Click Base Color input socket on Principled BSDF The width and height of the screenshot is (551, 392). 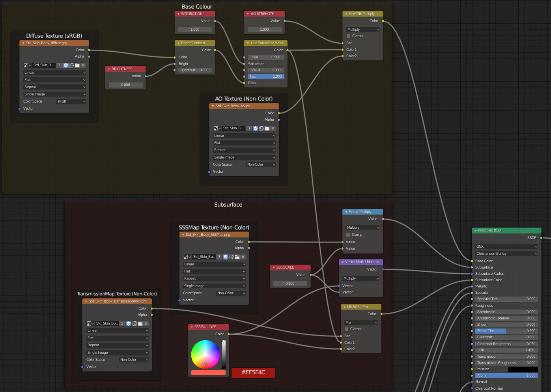472,261
